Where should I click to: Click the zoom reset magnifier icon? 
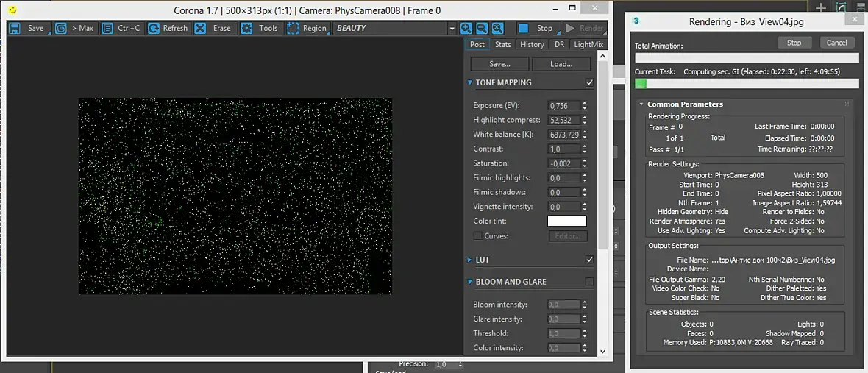(x=497, y=28)
